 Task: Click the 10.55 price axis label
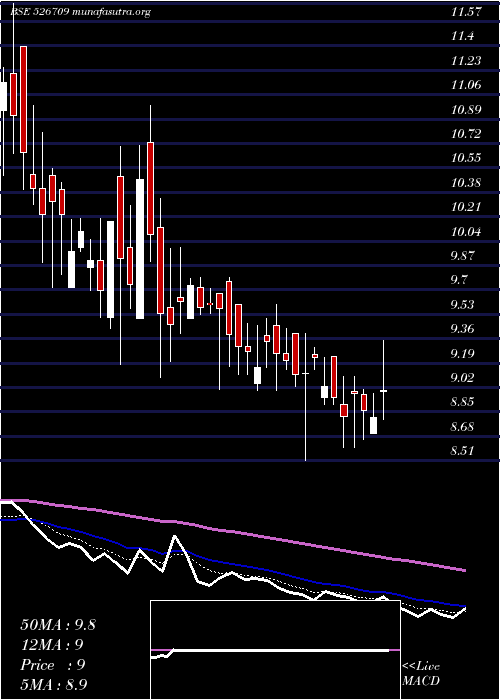tap(466, 158)
